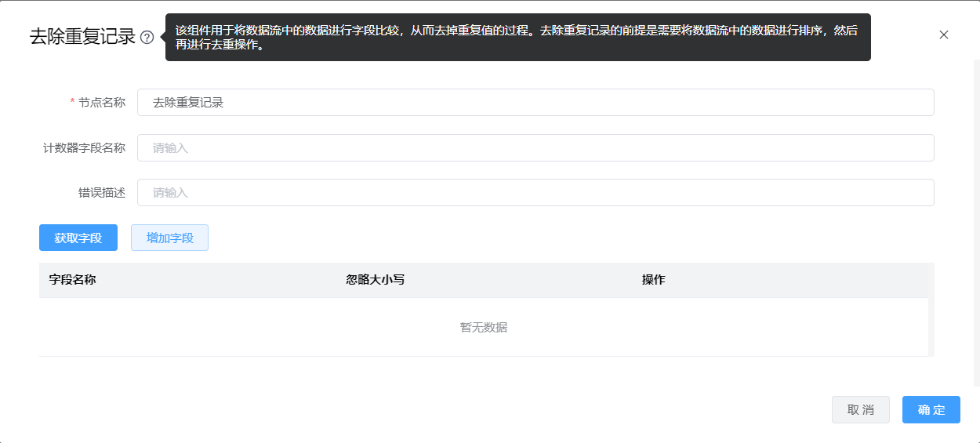
Task: Cancel the dialog using 取消
Action: pyautogui.click(x=860, y=410)
